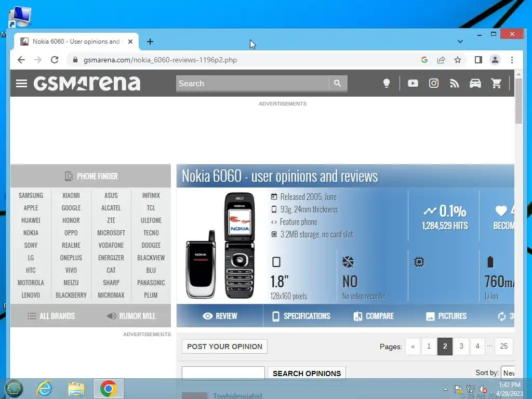Open Chrome three-dot menu

[512, 60]
